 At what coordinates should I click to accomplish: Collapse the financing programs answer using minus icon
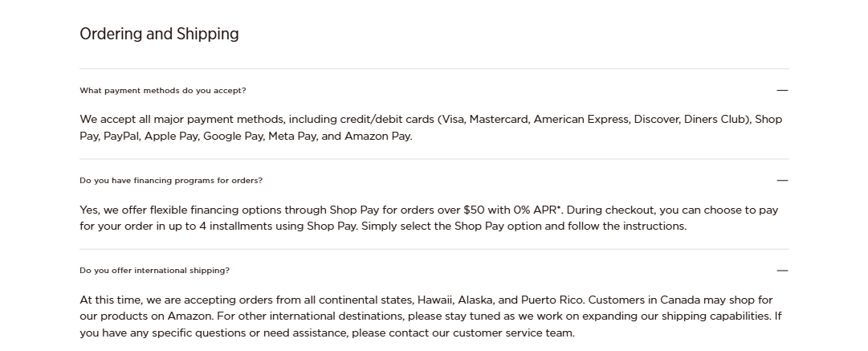[x=782, y=181]
